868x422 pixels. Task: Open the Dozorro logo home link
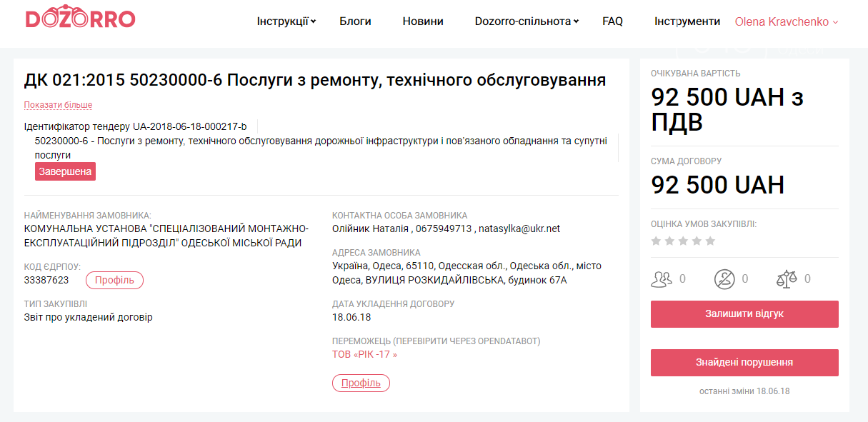[80, 18]
